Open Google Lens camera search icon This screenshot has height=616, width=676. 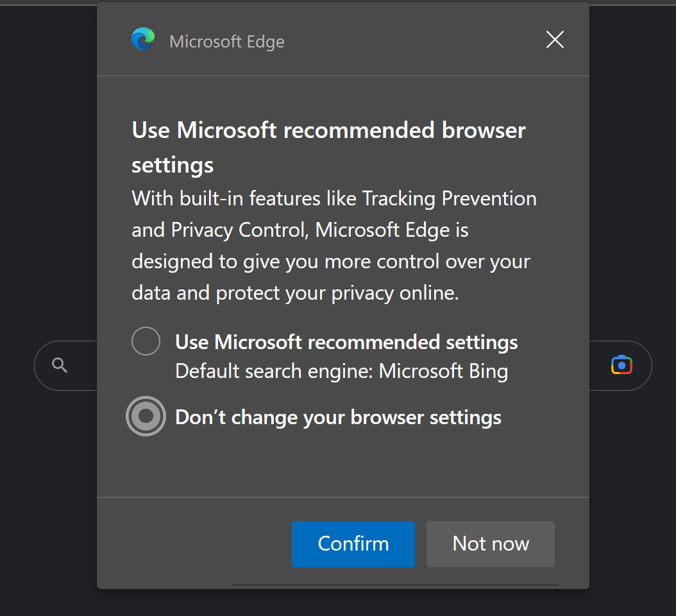621,365
